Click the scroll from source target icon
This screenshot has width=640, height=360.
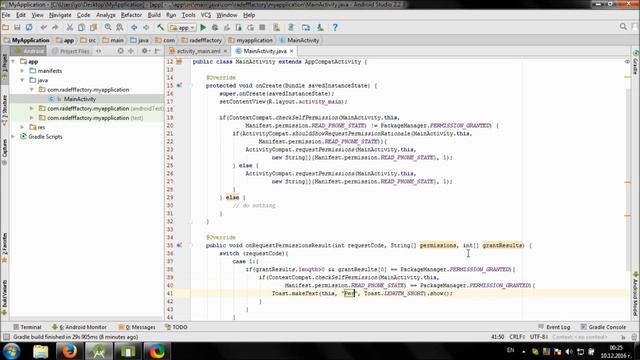coord(120,51)
